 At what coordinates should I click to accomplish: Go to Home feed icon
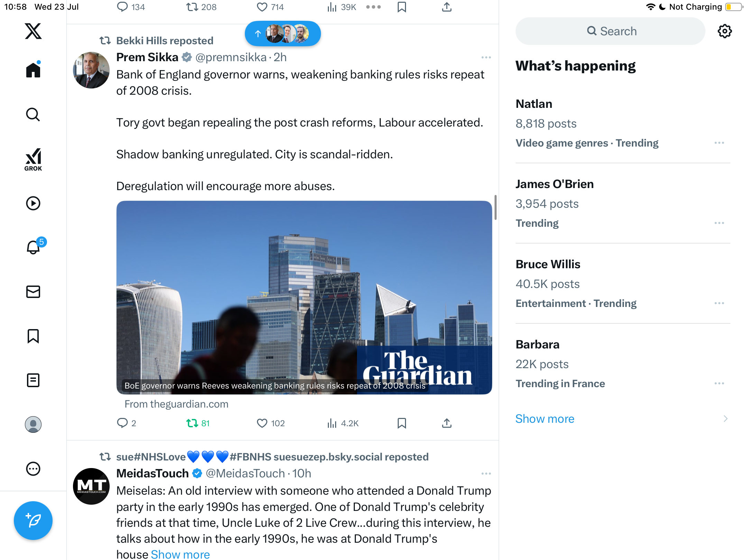click(x=33, y=69)
